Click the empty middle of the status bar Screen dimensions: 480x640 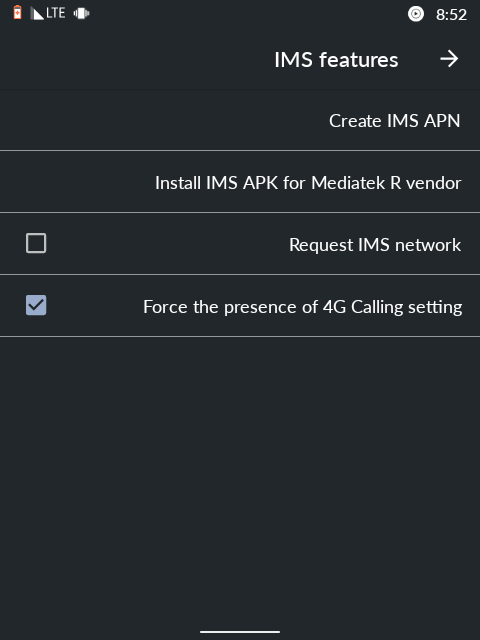coord(245,14)
